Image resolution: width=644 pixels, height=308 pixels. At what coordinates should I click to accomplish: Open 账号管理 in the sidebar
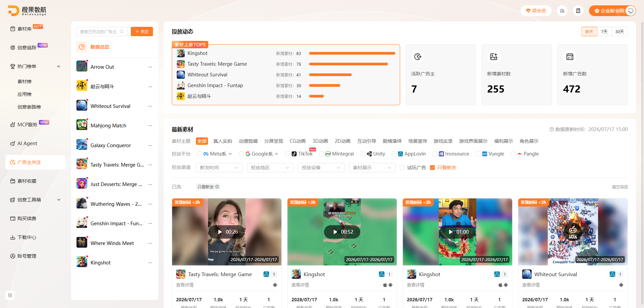pos(26,256)
